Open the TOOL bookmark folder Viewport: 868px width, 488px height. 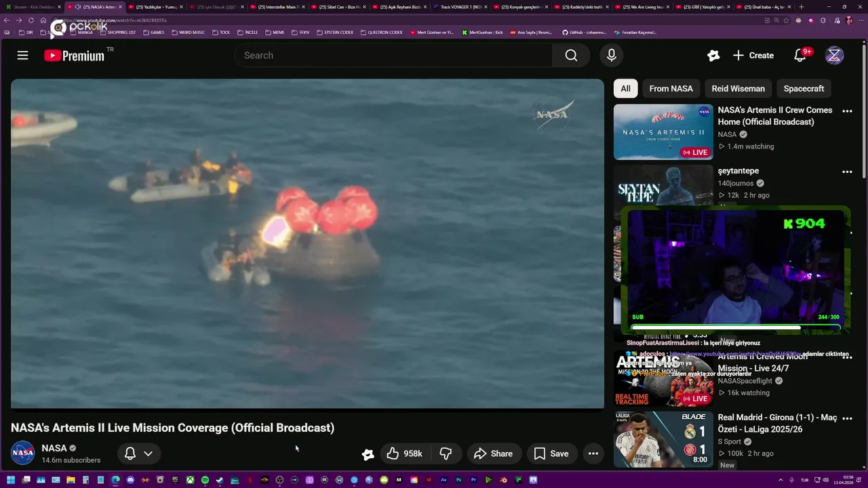tap(221, 33)
